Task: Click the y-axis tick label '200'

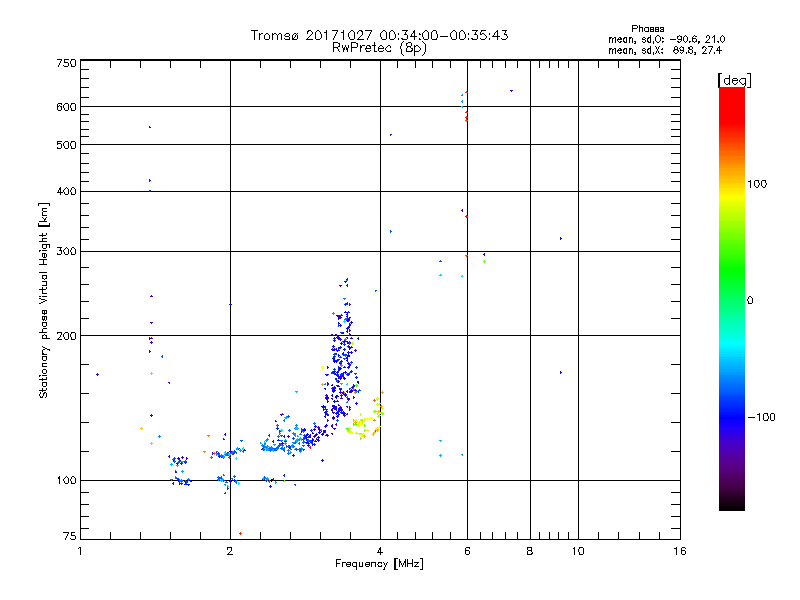Action: pos(67,336)
